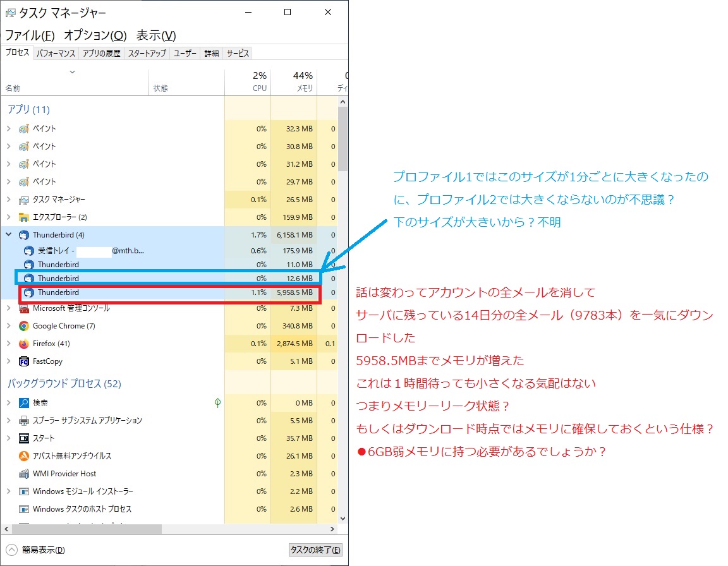Click the FastCopy app icon
Screen dimensions: 728x566
coord(24,361)
